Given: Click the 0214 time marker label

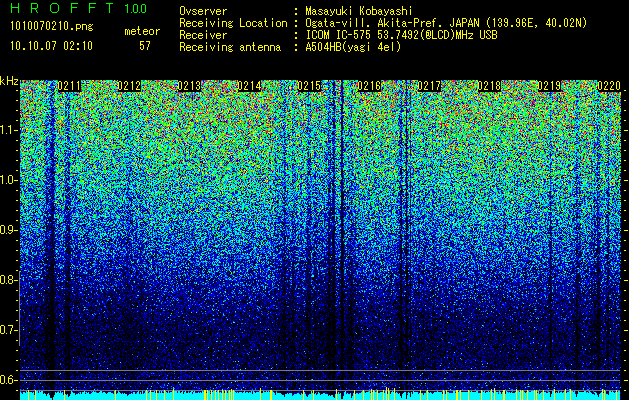Looking at the screenshot, I should 249,86.
